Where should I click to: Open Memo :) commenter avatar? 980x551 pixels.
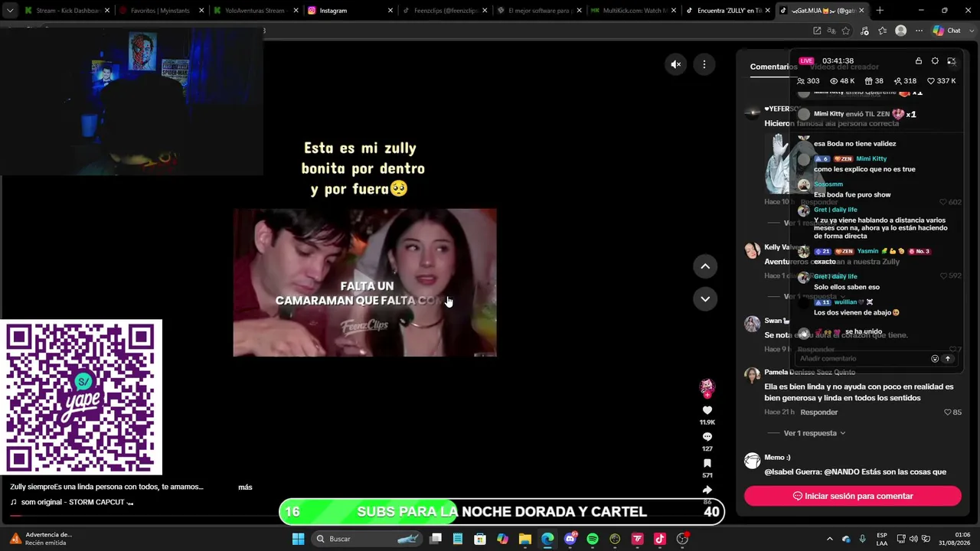coord(753,460)
